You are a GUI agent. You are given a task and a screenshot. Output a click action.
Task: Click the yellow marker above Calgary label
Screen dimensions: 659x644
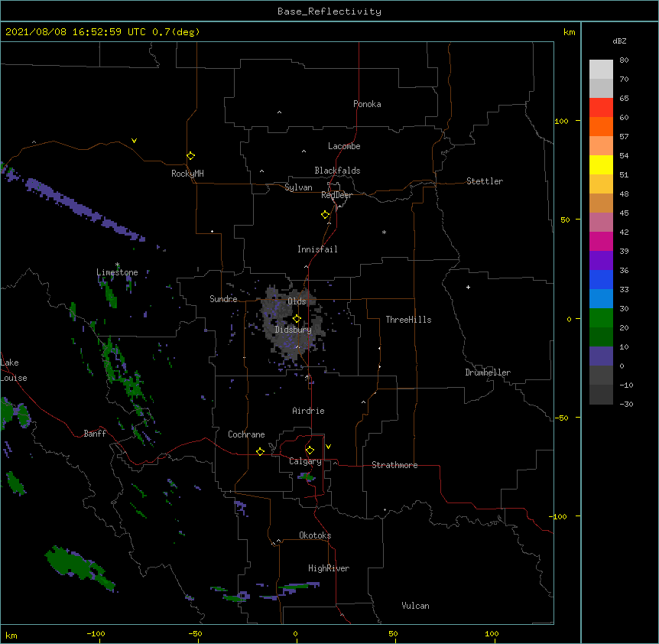pyautogui.click(x=310, y=450)
